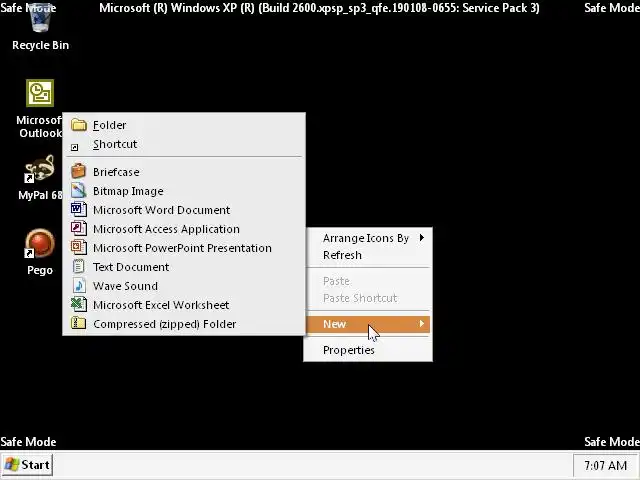The height and width of the screenshot is (480, 640).
Task: Create a new Bitmap Image
Action: pos(184,191)
